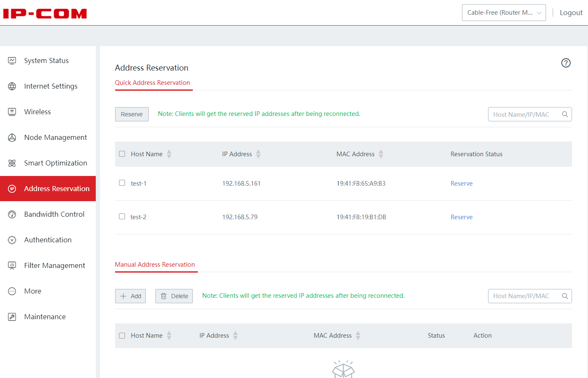Click the System Status sidebar icon
588x378 pixels.
pos(12,60)
